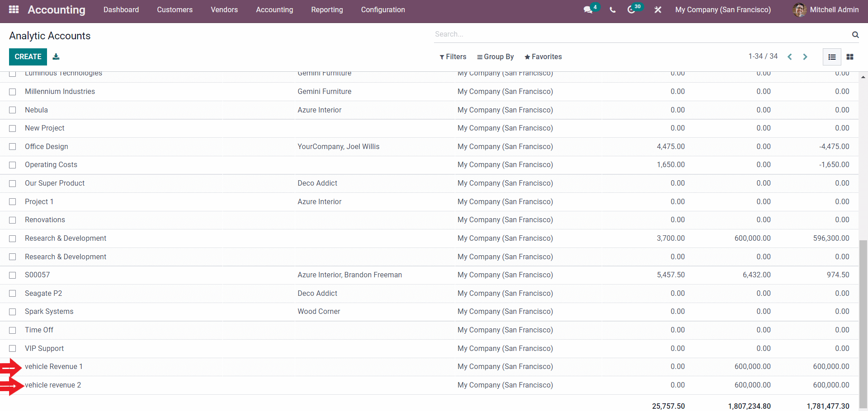
Task: Open the Accounting top menu item
Action: click(x=274, y=10)
